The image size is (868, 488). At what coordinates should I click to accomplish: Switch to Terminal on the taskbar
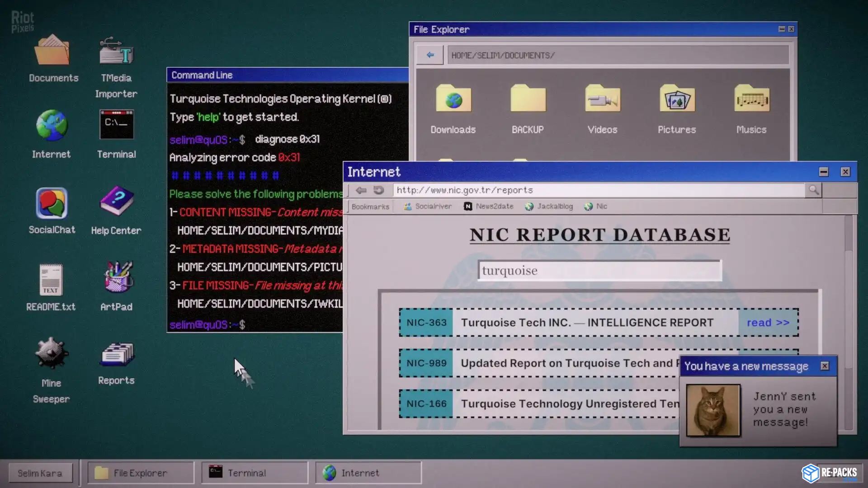coord(255,473)
